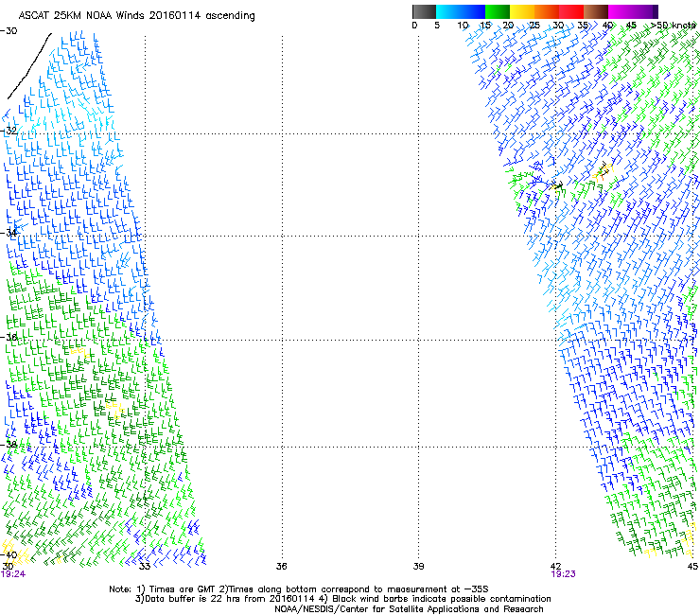Image resolution: width=700 pixels, height=615 pixels.
Task: Click the -32 latitude axis label
Action: [9, 131]
